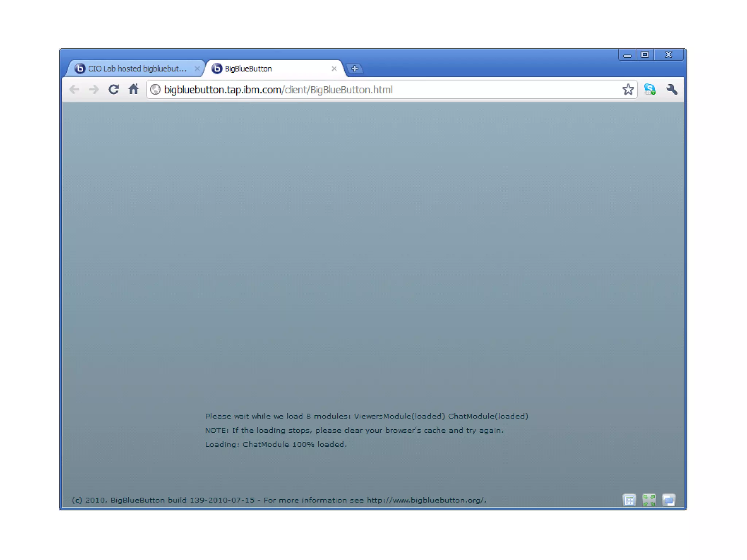Click the bigbluebutton.org footer link text
This screenshot has width=747, height=560.
426,500
